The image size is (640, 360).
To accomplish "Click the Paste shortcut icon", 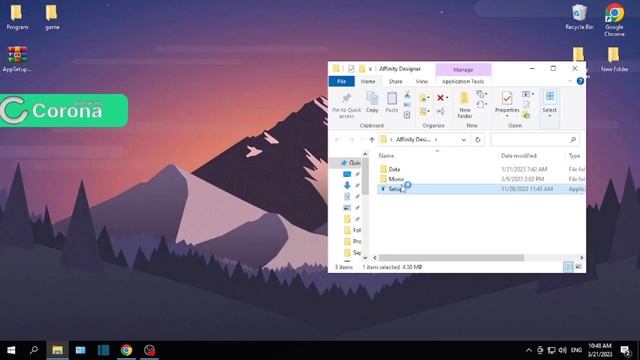I will pos(407,115).
